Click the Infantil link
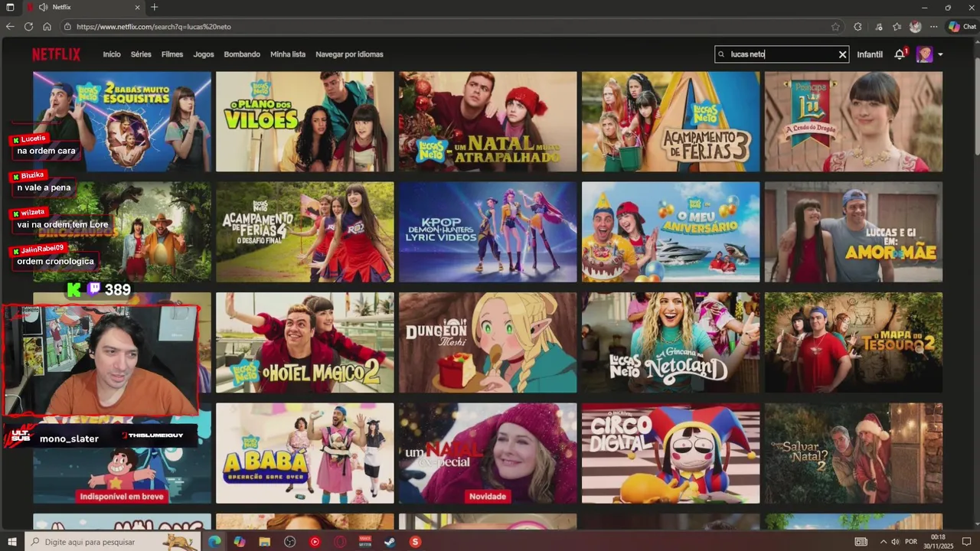Viewport: 980px width, 551px height. pos(870,54)
